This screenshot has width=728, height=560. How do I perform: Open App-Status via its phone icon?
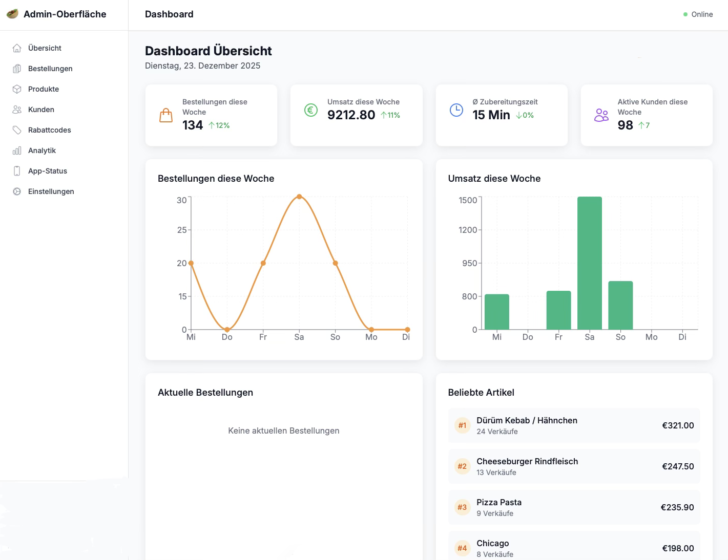click(17, 170)
